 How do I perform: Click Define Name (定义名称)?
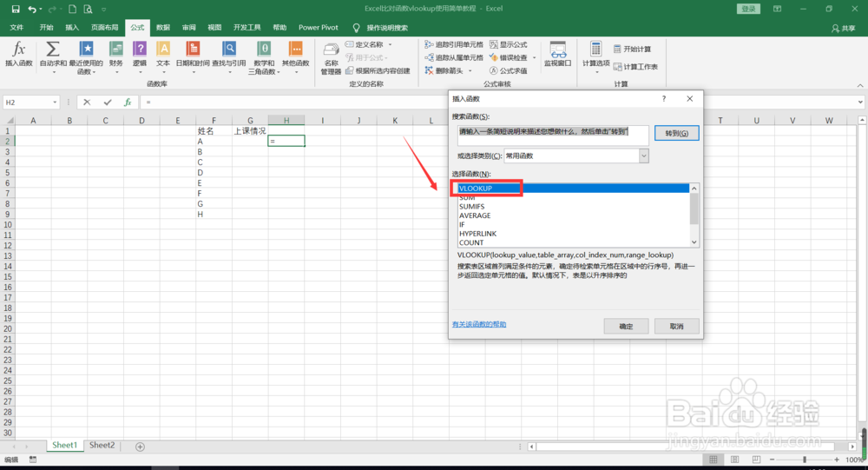pos(365,44)
